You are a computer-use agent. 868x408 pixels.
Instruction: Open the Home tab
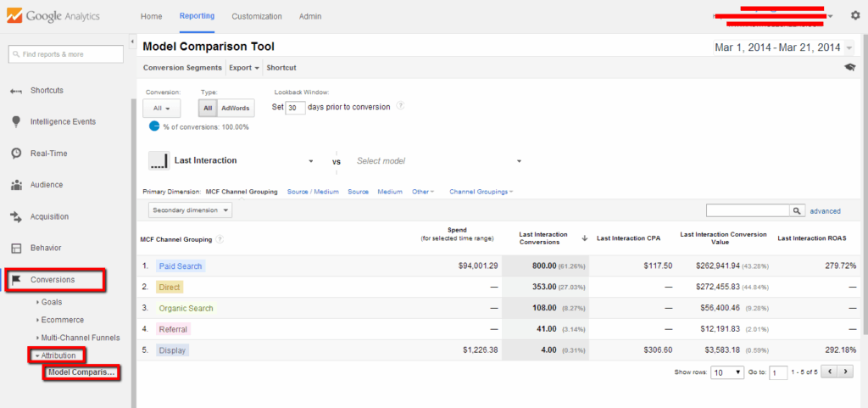tap(151, 17)
